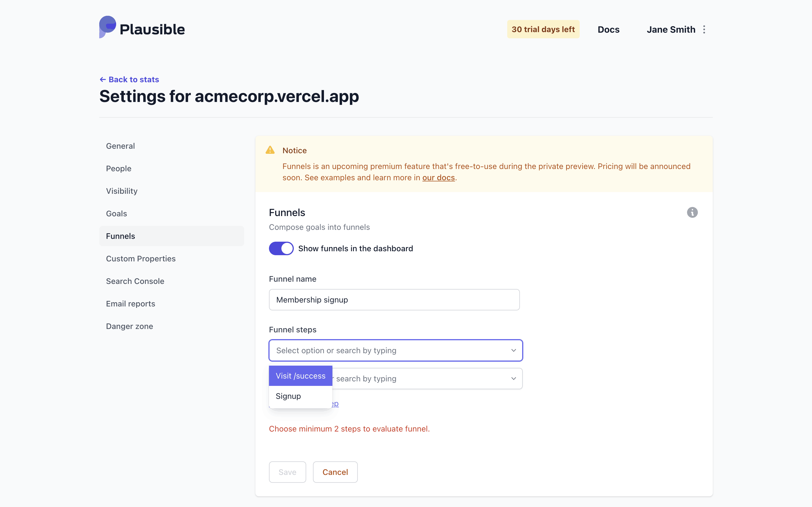
Task: Click the Cancel button
Action: click(x=335, y=472)
